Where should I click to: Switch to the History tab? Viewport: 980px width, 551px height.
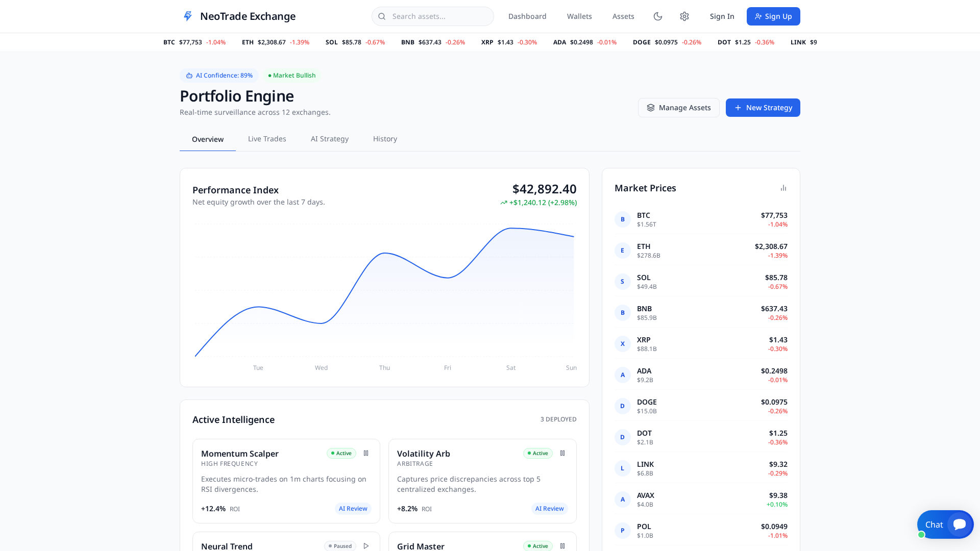coord(385,139)
